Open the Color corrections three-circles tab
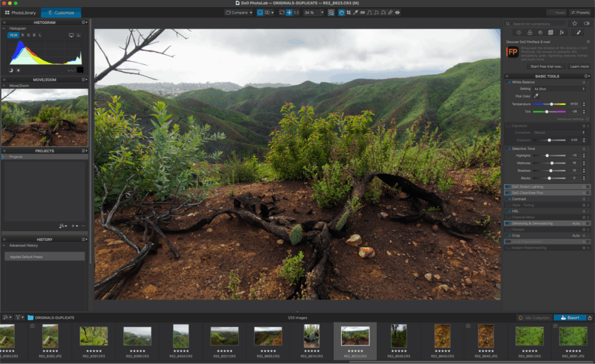The width and height of the screenshot is (595, 364). tap(530, 32)
